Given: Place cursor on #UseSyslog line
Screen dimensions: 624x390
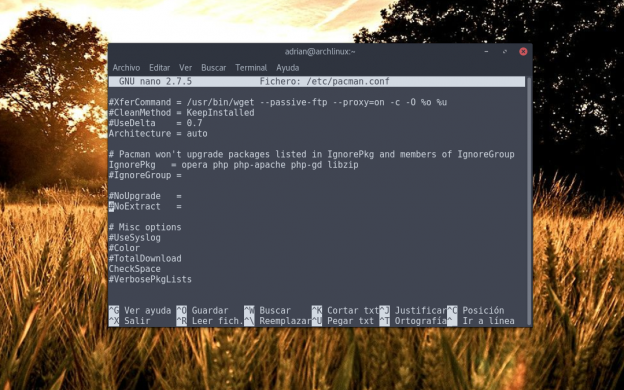Looking at the screenshot, I should coord(135,238).
